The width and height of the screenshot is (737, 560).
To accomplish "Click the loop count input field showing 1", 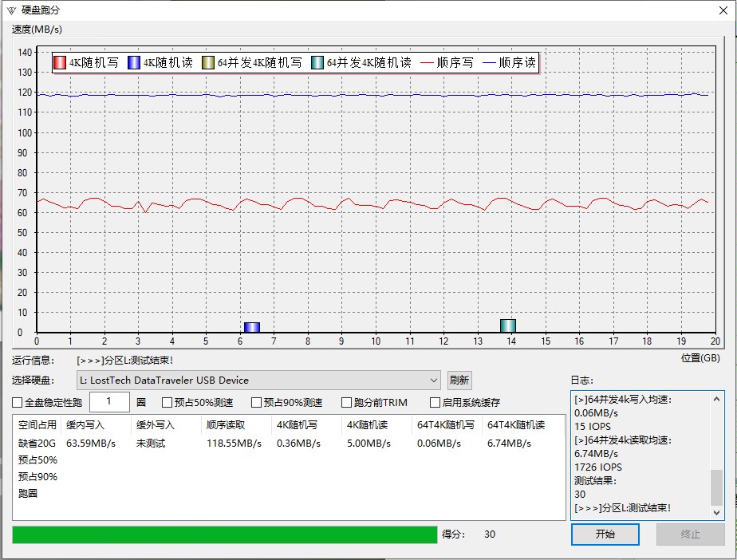I will [109, 401].
